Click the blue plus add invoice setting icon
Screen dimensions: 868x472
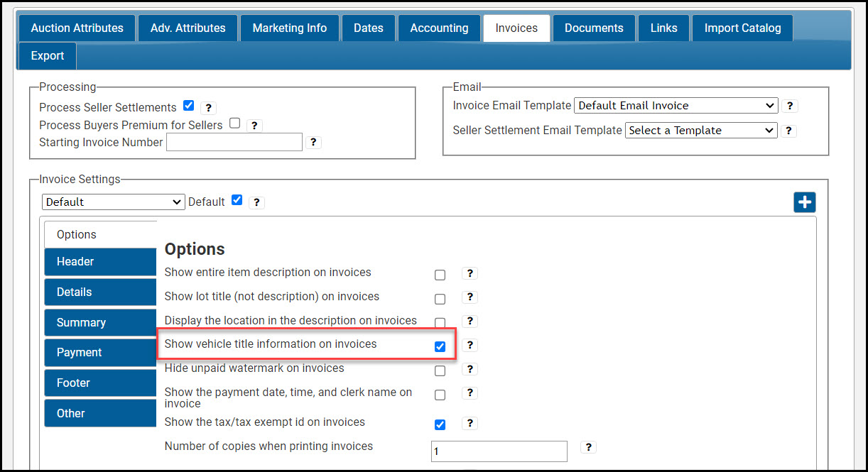click(x=805, y=202)
